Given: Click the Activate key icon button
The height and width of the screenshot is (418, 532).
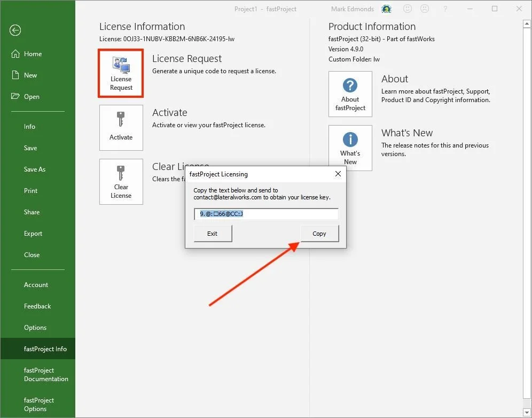Looking at the screenshot, I should point(121,128).
